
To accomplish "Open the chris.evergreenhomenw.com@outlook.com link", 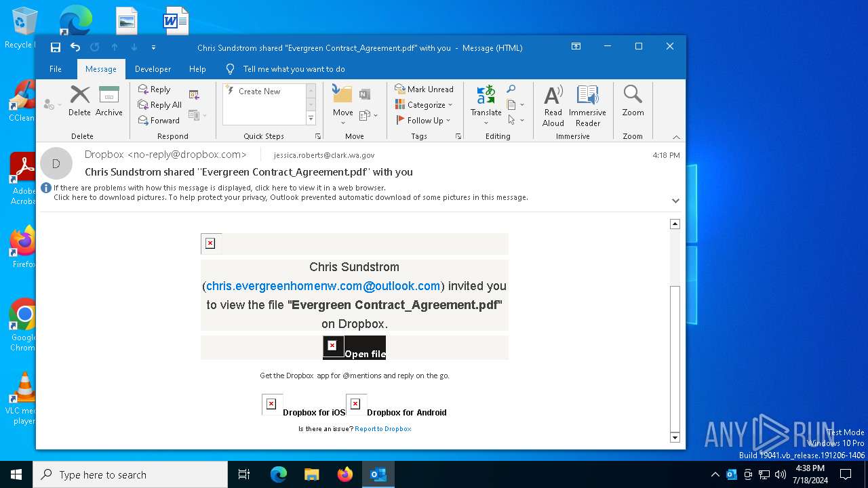I will (x=323, y=286).
